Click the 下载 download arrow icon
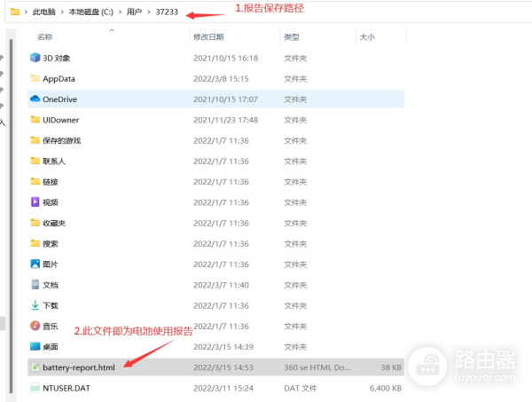The height and width of the screenshot is (402, 532). coord(35,305)
